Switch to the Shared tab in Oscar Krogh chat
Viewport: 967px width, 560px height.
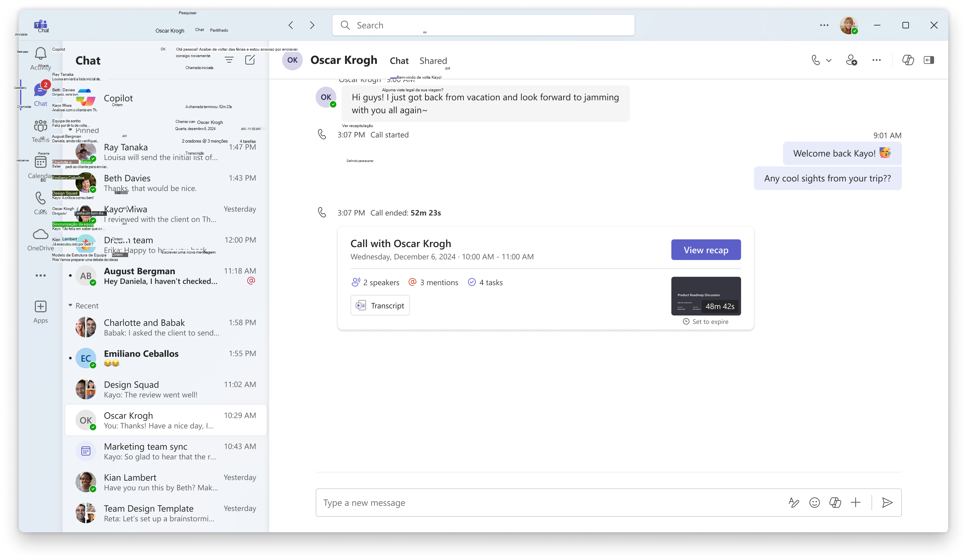(x=433, y=60)
